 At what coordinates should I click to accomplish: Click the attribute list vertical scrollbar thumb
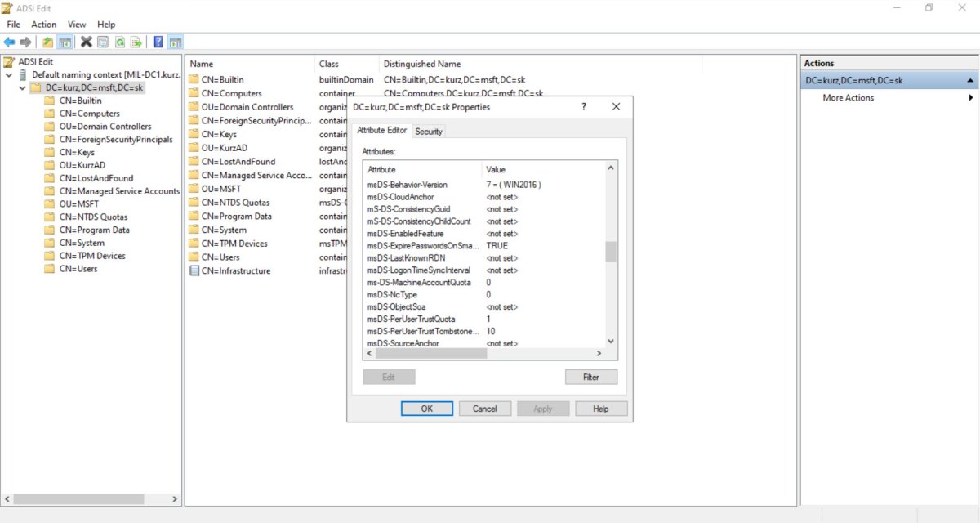[610, 252]
